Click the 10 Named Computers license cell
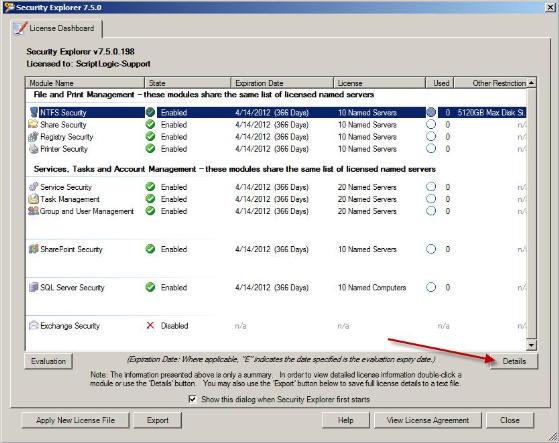The image size is (559, 443). tap(372, 287)
